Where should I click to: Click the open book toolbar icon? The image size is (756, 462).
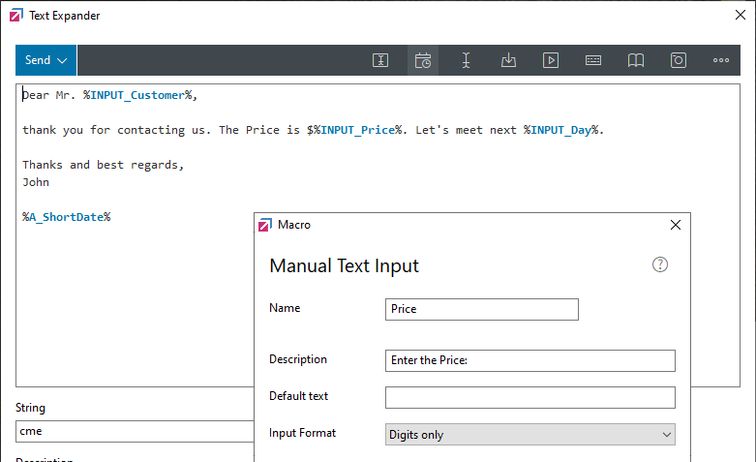pos(636,60)
